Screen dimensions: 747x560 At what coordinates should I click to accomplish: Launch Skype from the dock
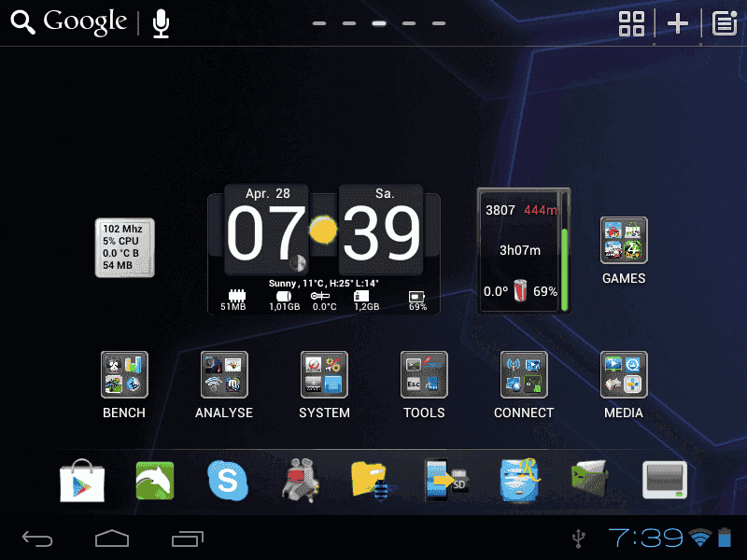click(228, 481)
